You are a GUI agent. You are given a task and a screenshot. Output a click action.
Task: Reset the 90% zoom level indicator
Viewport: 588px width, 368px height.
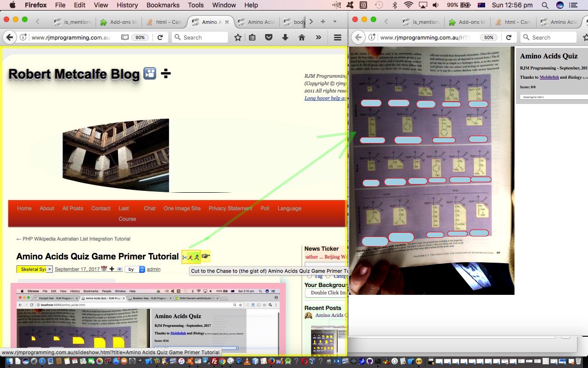pyautogui.click(x=140, y=38)
